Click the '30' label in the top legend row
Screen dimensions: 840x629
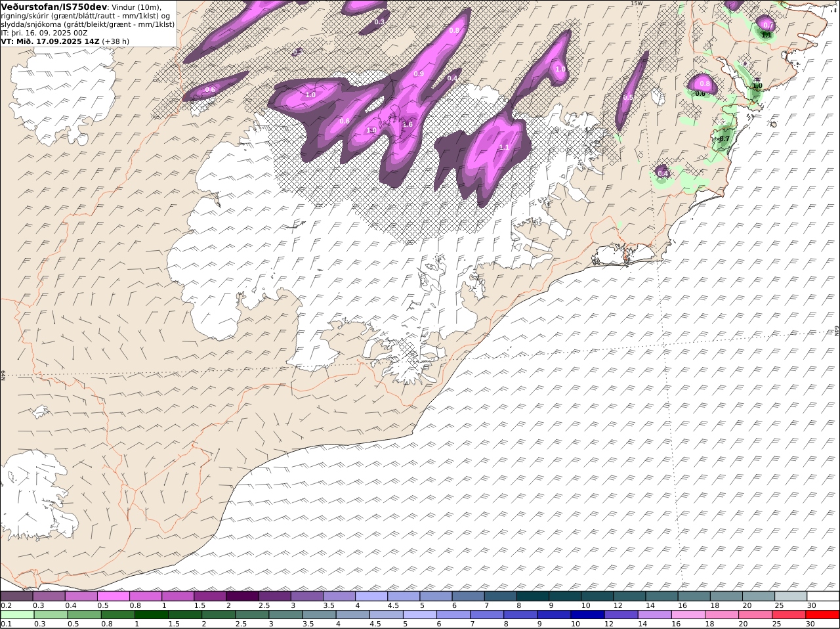click(811, 605)
